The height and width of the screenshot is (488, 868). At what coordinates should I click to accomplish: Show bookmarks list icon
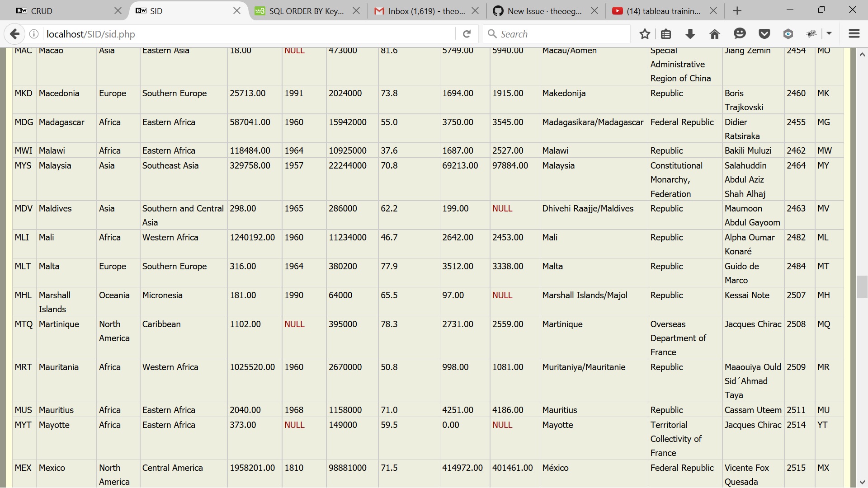(x=665, y=34)
